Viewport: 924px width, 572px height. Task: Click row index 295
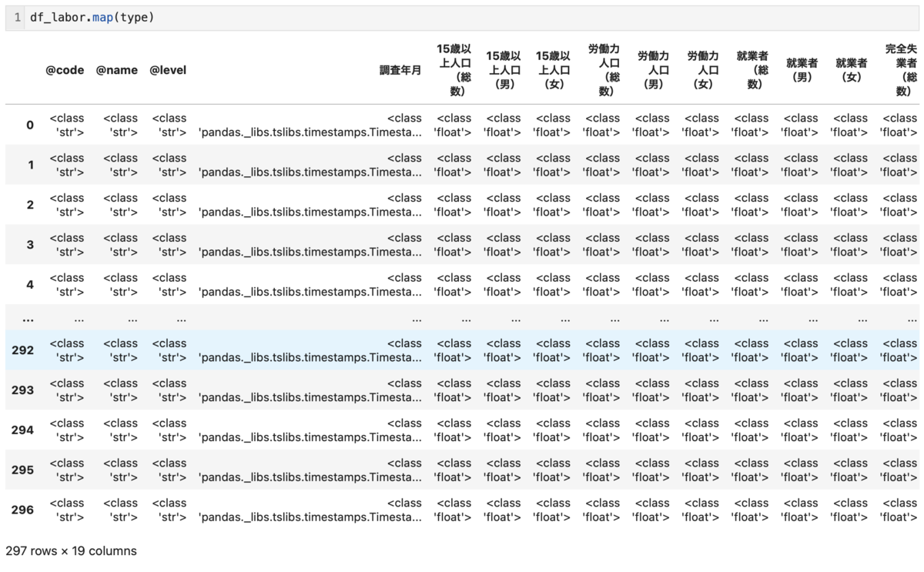click(x=23, y=470)
